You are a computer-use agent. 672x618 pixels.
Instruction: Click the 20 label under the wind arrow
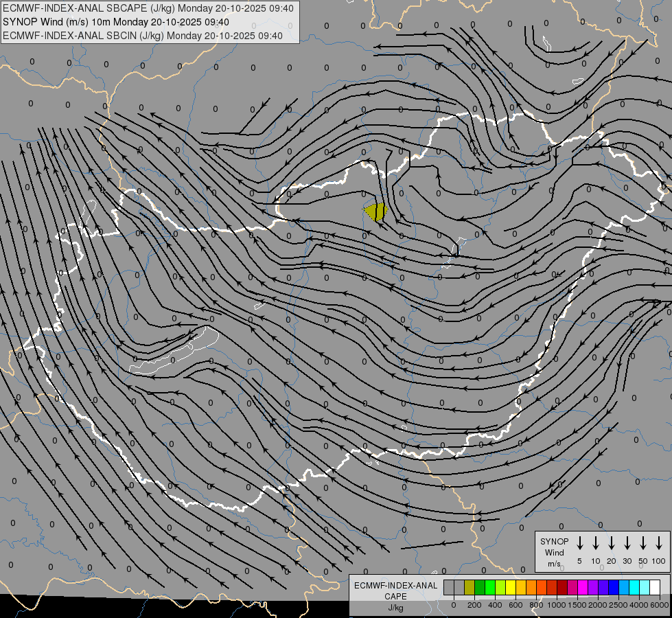point(612,561)
